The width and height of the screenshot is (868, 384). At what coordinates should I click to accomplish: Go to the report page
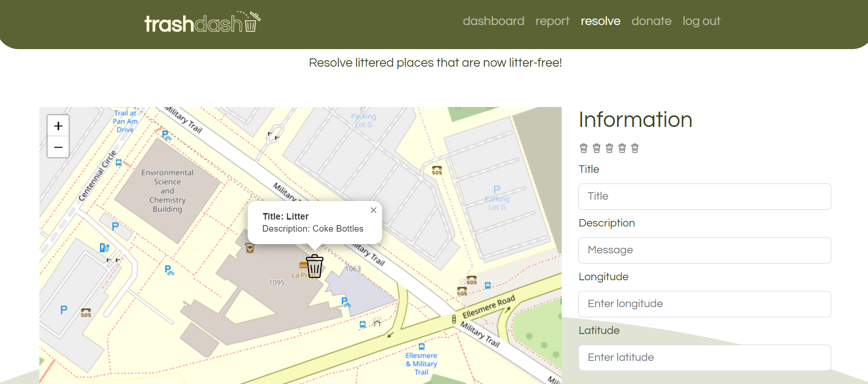coord(552,21)
